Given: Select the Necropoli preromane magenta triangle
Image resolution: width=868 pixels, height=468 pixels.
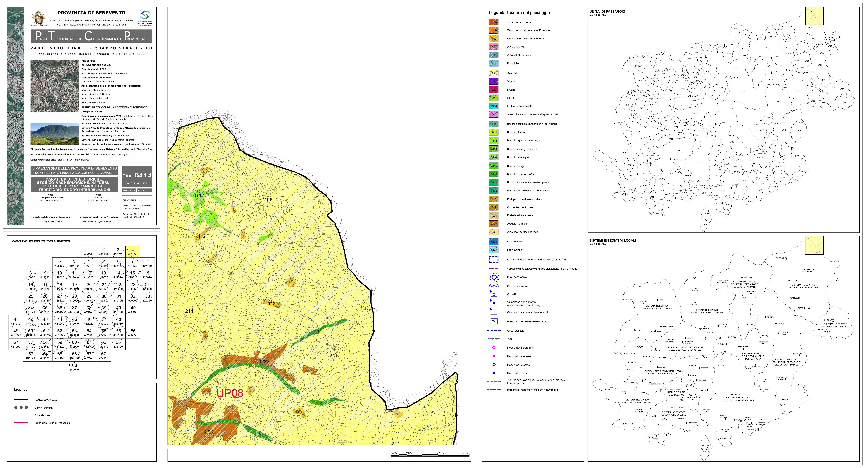Looking at the screenshot, I should 494,356.
